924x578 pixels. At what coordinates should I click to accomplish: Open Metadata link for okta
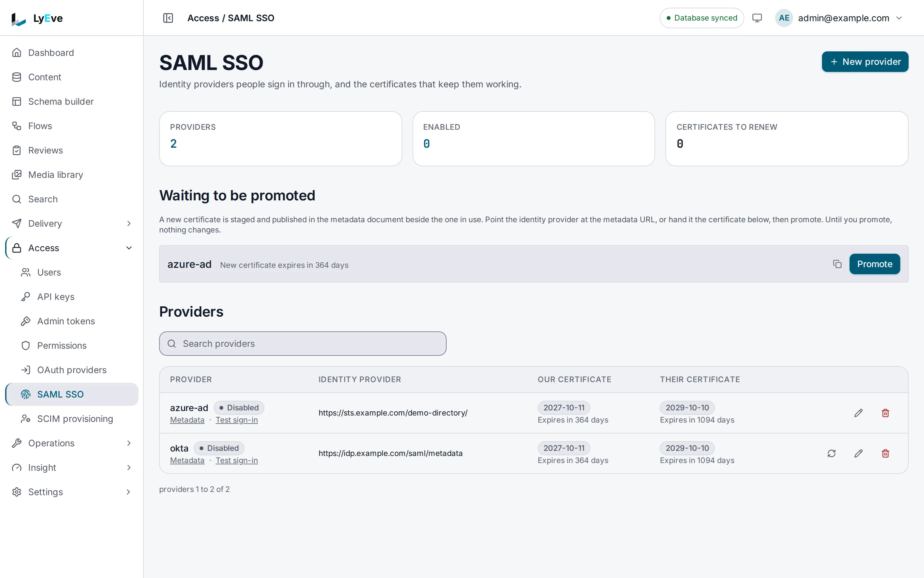coord(187,460)
